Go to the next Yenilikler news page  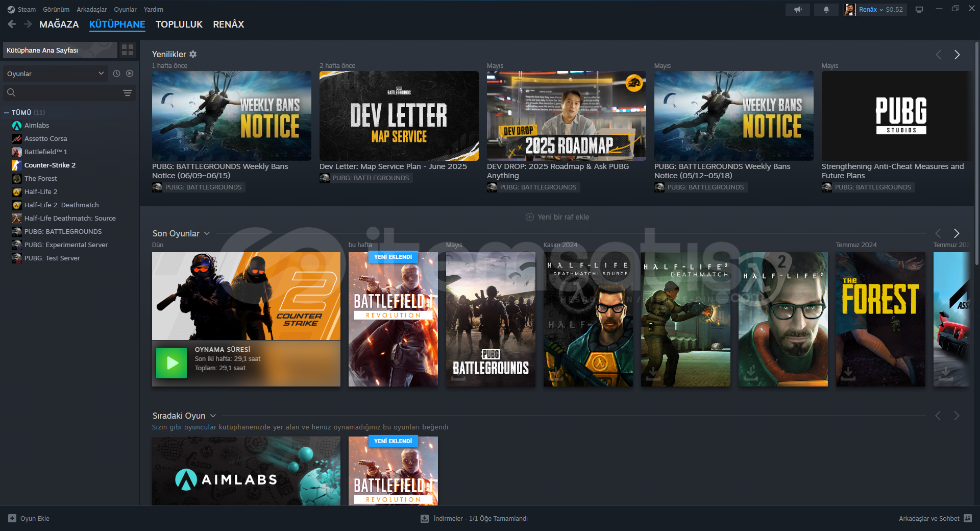[x=957, y=55]
